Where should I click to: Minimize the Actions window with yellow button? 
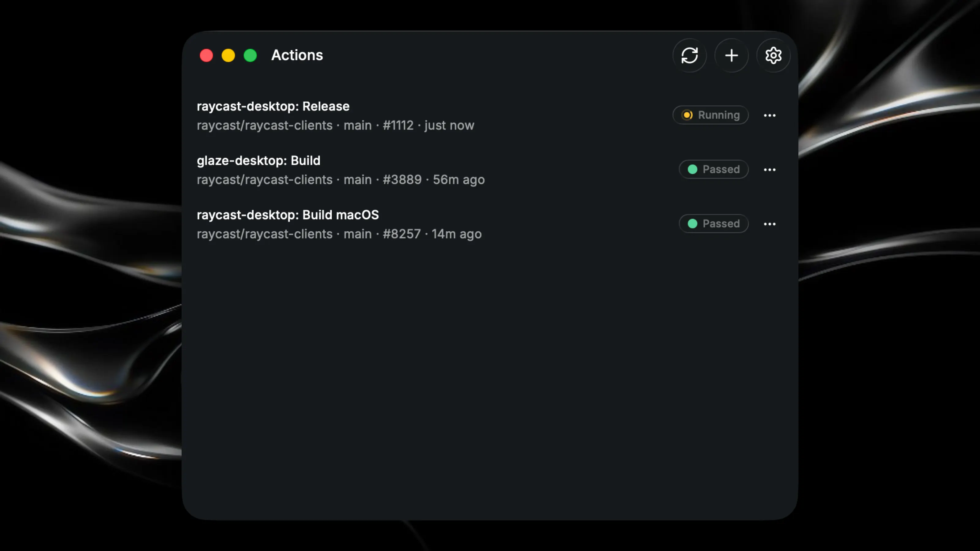tap(228, 55)
